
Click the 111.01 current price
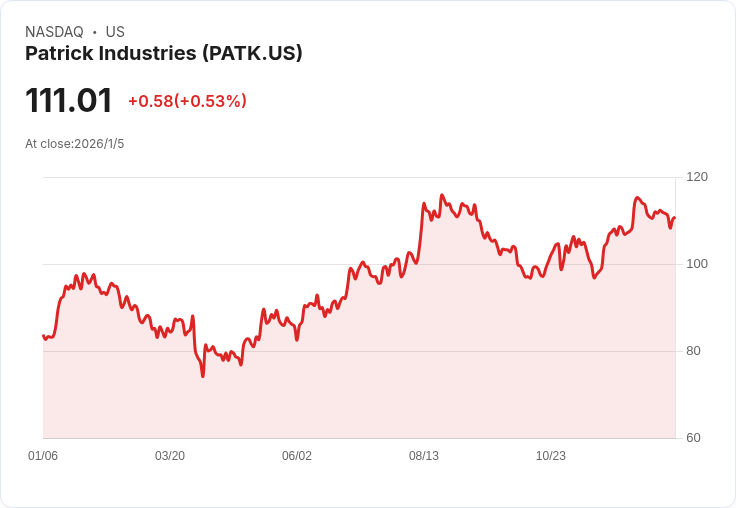(x=69, y=100)
